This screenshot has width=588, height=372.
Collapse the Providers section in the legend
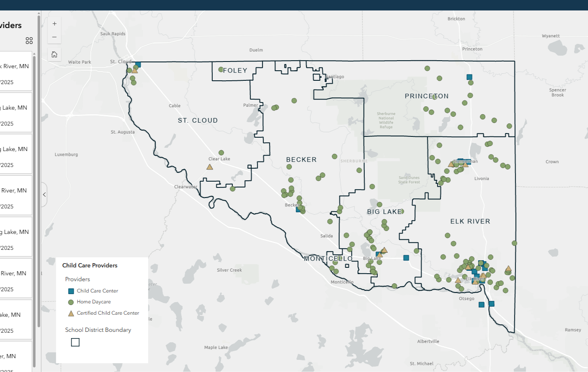[77, 279]
